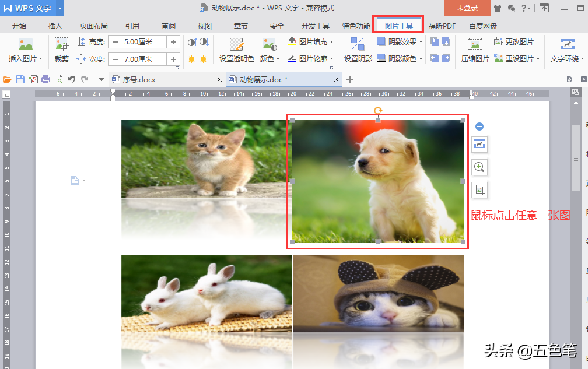Expand the 阴影效果 dropdown
The image size is (588, 369).
[x=400, y=42]
